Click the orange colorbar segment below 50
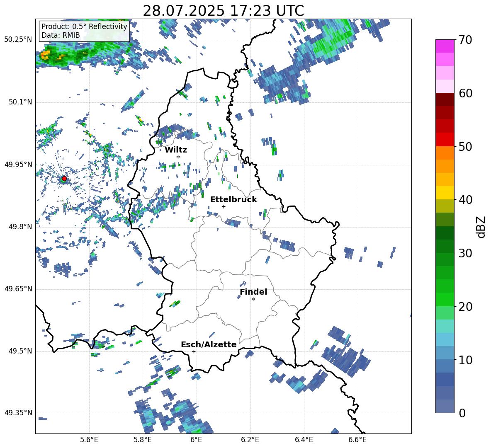Image resolution: width=491 pixels, height=448 pixels. tap(445, 153)
